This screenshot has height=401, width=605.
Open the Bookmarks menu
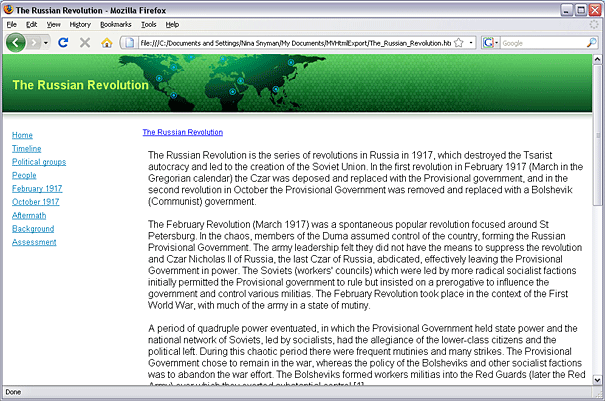(116, 25)
